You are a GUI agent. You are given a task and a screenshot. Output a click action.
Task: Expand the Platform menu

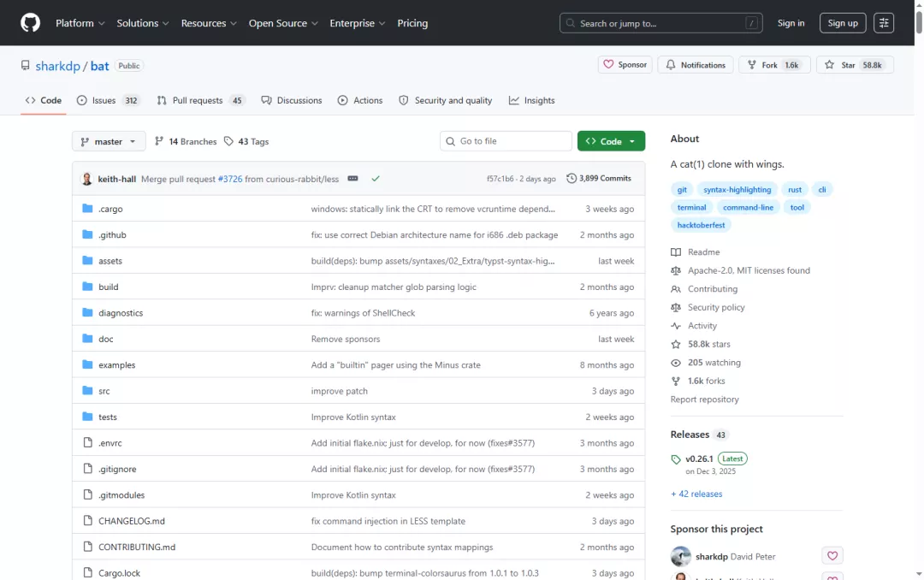point(80,23)
